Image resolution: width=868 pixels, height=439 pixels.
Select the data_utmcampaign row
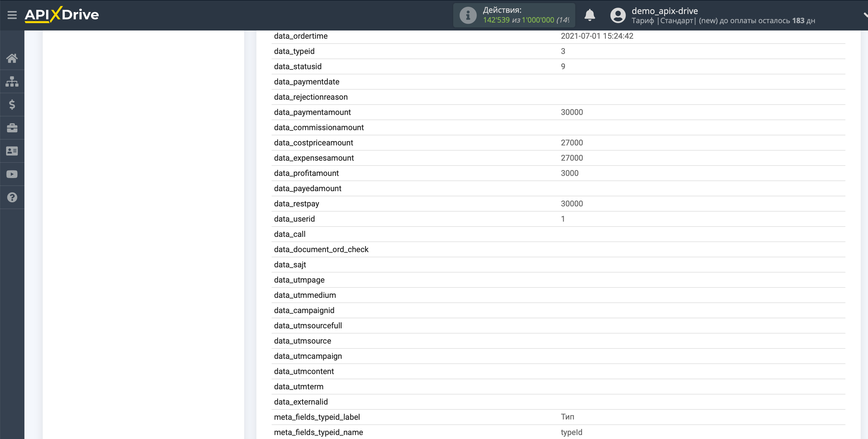[558, 356]
